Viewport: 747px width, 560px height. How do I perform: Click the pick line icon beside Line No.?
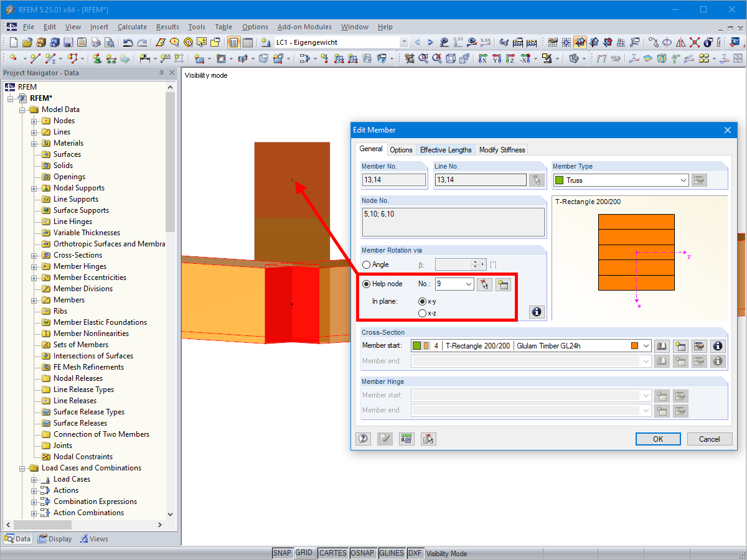pos(536,180)
